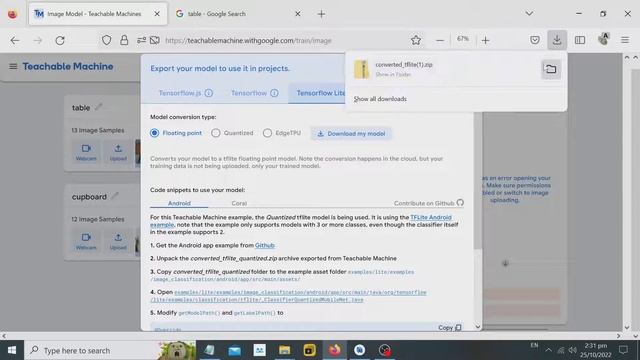Edit cupboard class name pencil

115,196
